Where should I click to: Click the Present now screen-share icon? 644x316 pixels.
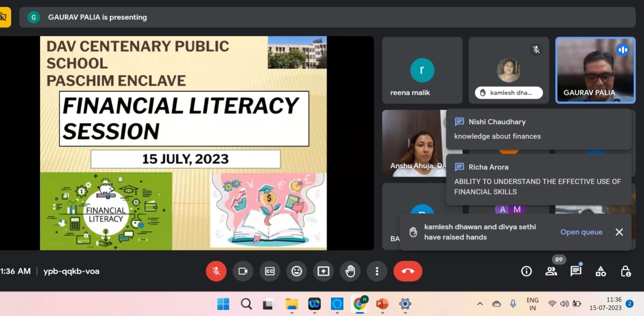tap(323, 271)
